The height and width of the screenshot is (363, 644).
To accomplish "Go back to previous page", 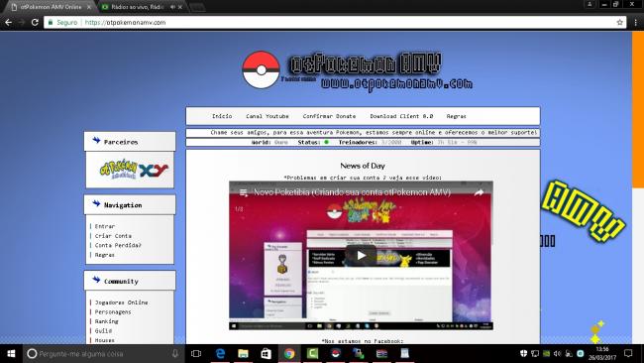I will [x=9, y=22].
